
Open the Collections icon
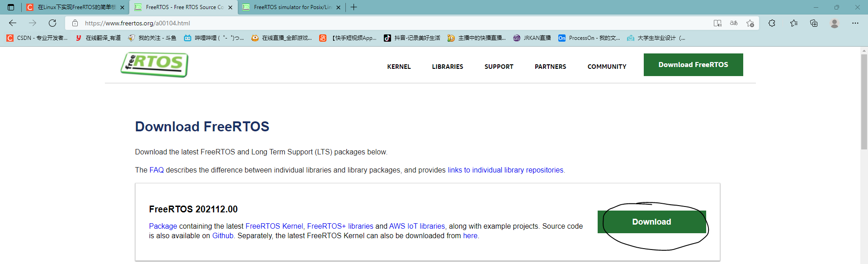pyautogui.click(x=814, y=23)
